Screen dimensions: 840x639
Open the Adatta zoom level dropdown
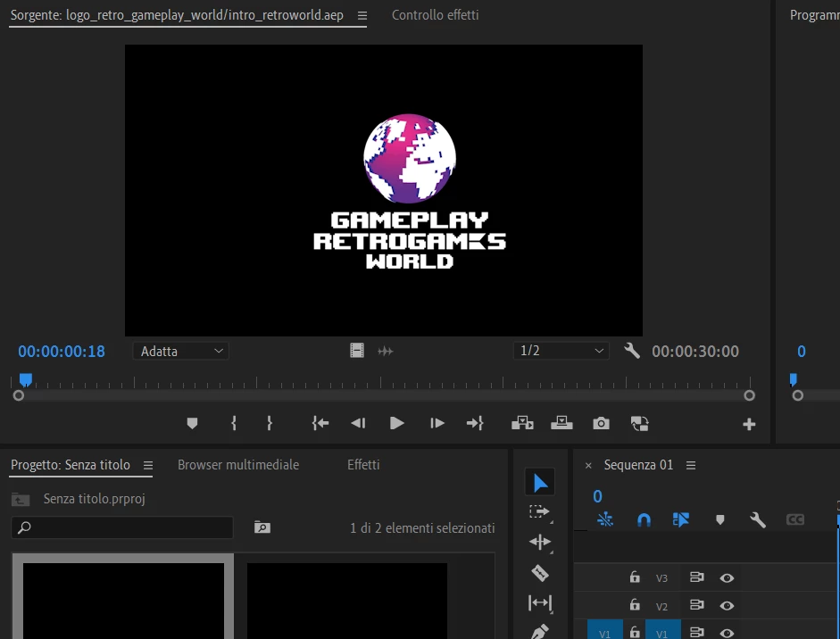(181, 351)
